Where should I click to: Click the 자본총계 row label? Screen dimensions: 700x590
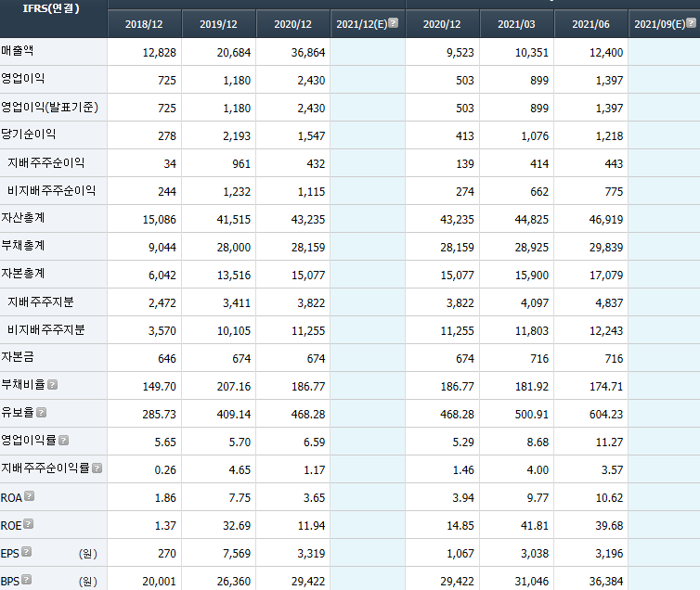(23, 273)
